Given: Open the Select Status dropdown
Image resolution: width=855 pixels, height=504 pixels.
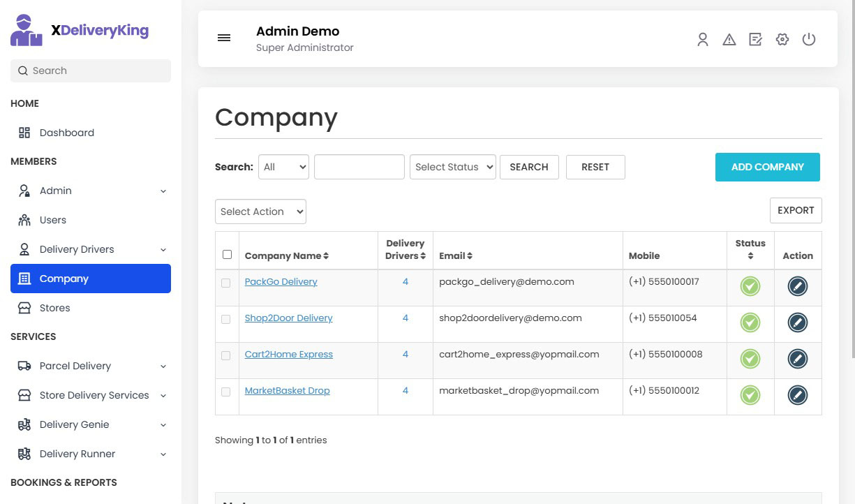Looking at the screenshot, I should click(x=452, y=167).
